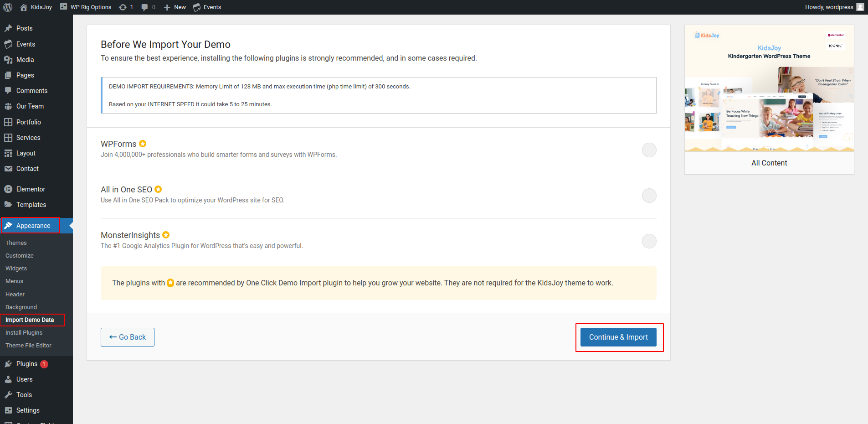
Task: Click the KidsJoy demo preview thumbnail
Action: (769, 88)
